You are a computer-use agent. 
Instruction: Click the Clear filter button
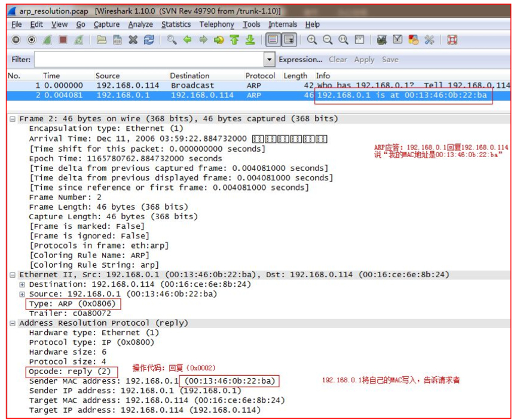point(338,60)
